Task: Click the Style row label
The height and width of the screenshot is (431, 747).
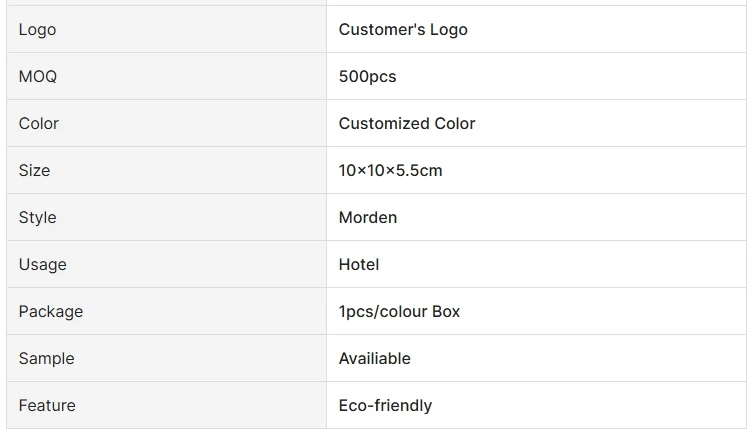Action: (x=37, y=218)
